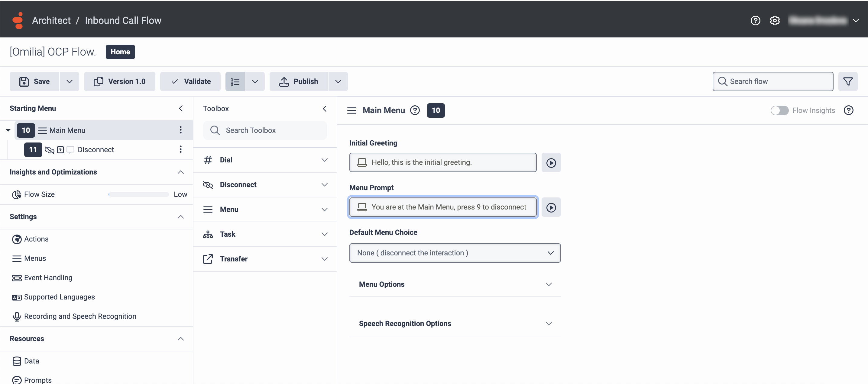
Task: Click the numbered list view icon
Action: 235,82
